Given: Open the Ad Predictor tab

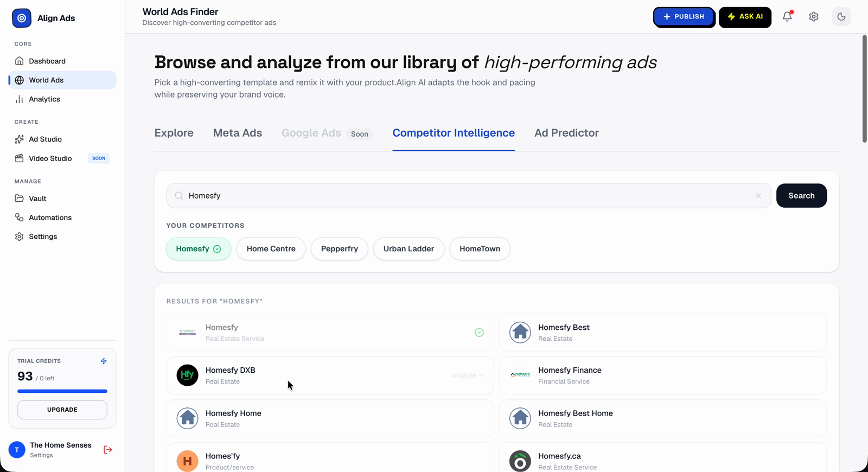Looking at the screenshot, I should [566, 133].
